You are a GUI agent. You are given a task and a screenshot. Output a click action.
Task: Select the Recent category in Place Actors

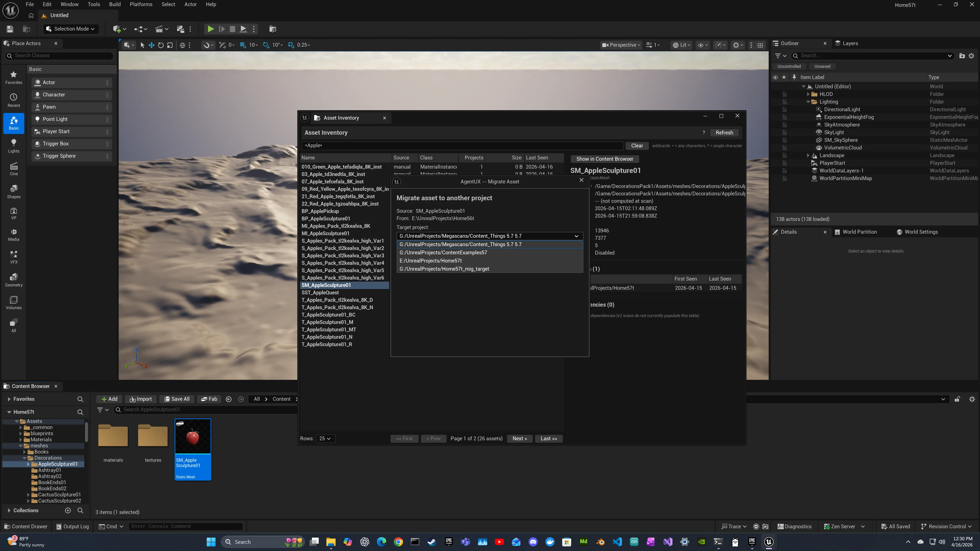pyautogui.click(x=14, y=101)
